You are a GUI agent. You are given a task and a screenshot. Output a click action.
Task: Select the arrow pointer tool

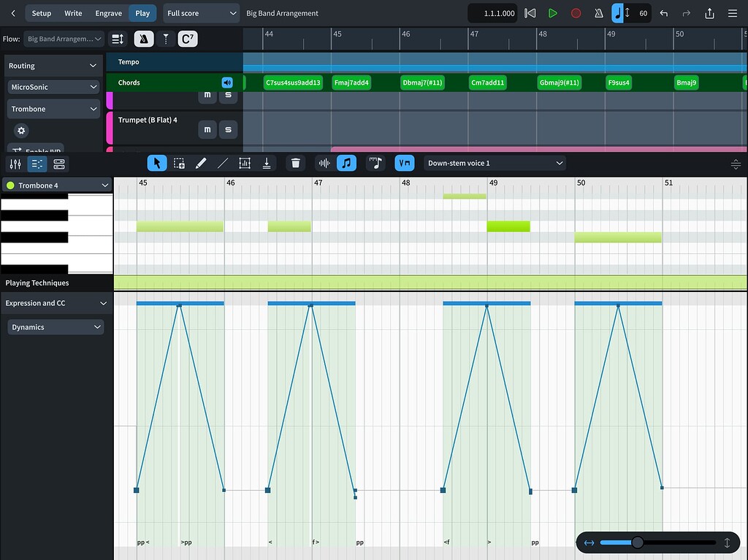[x=156, y=163]
